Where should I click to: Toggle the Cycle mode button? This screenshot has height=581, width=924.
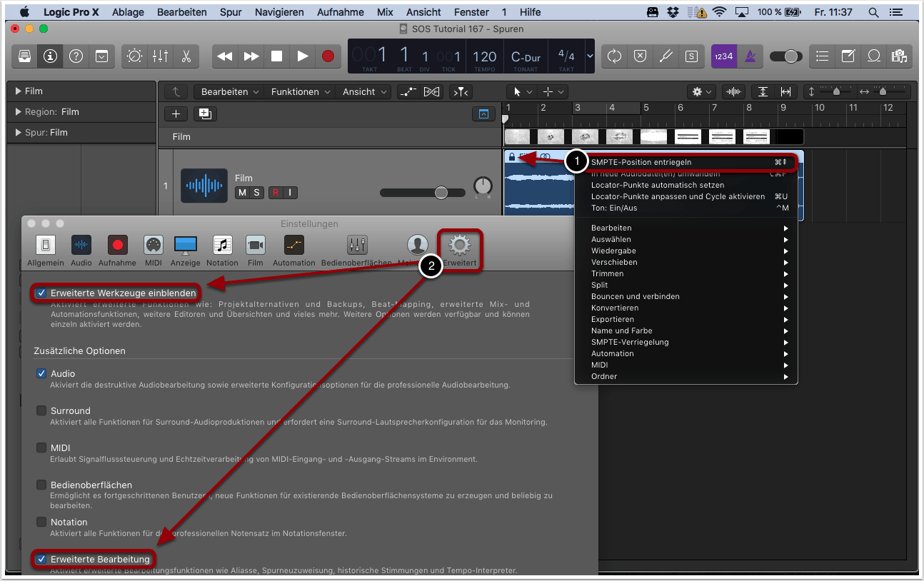coord(613,56)
